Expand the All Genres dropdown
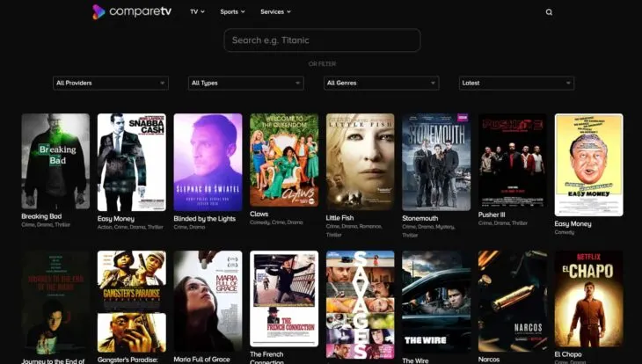 tap(381, 84)
